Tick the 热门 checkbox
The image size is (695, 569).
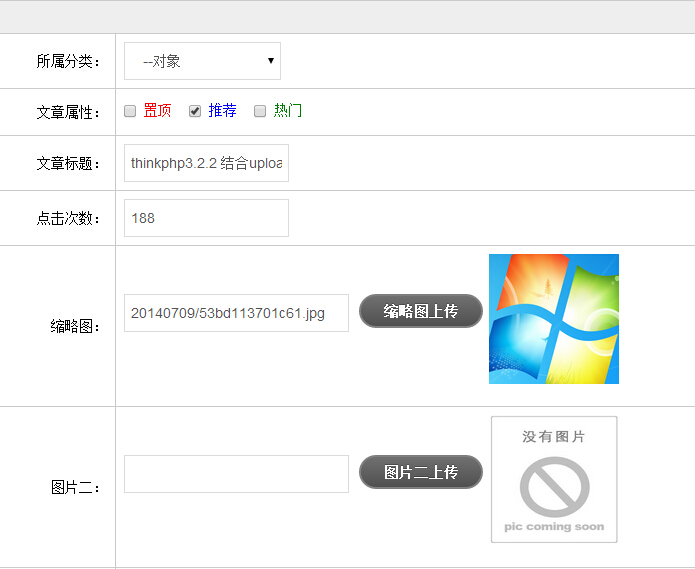point(260,111)
